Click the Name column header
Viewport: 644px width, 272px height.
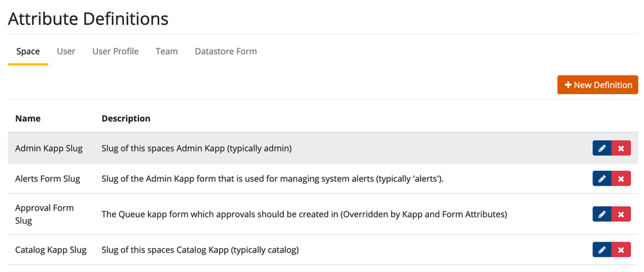coord(28,119)
